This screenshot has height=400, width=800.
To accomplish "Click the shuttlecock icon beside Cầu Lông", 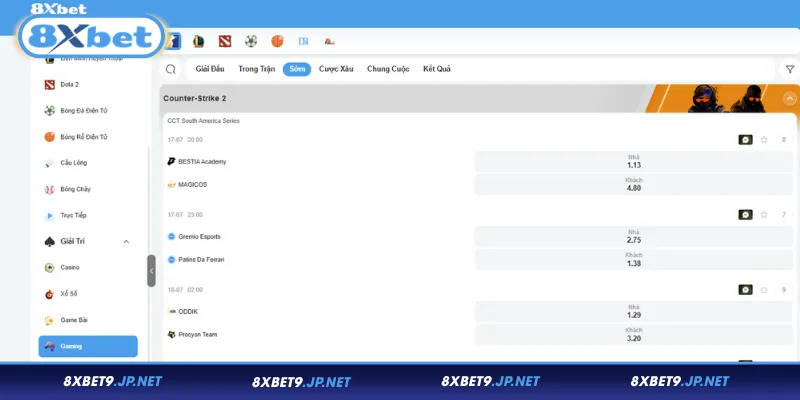I will point(49,163).
